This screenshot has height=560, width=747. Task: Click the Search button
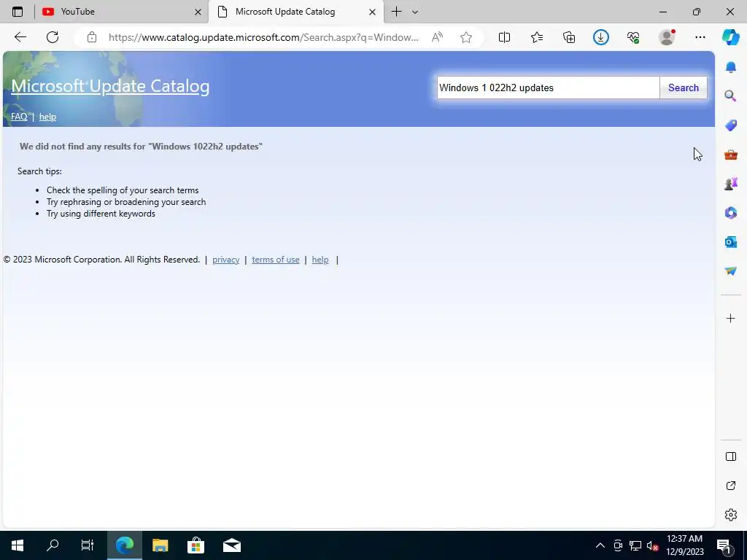pos(683,87)
